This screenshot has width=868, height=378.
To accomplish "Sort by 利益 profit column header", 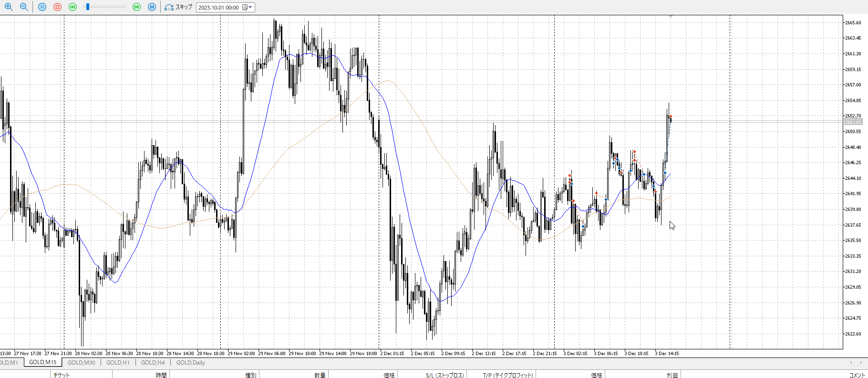I will tap(672, 375).
